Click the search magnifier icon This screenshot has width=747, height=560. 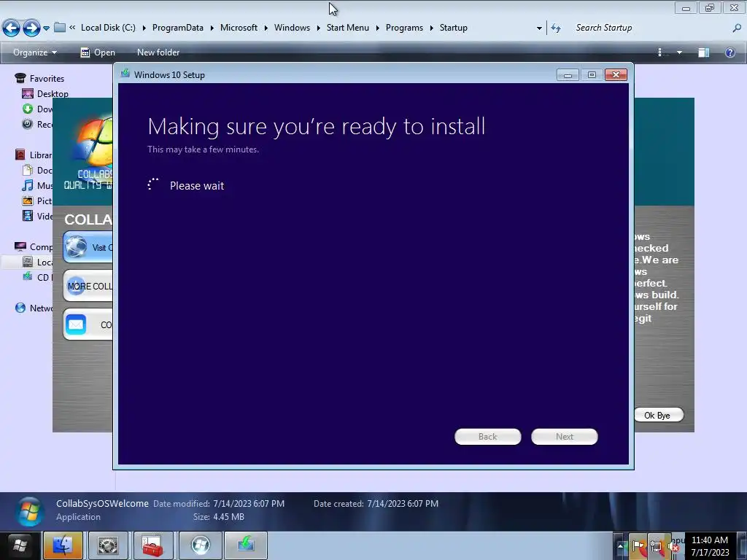[x=737, y=28]
